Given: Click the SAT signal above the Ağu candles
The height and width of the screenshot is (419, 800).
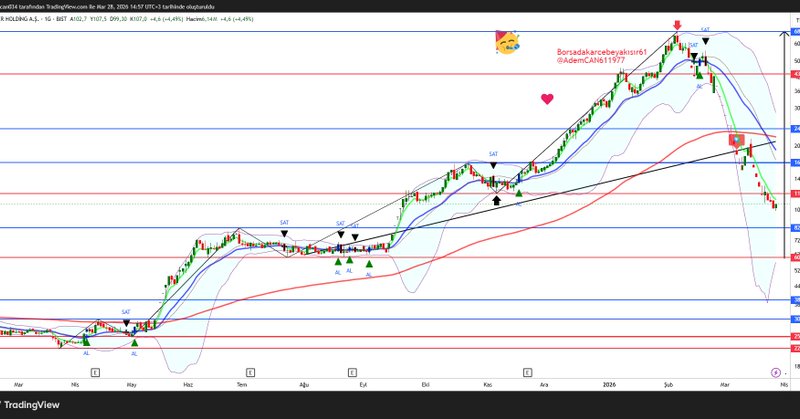Looking at the screenshot, I should 284,223.
